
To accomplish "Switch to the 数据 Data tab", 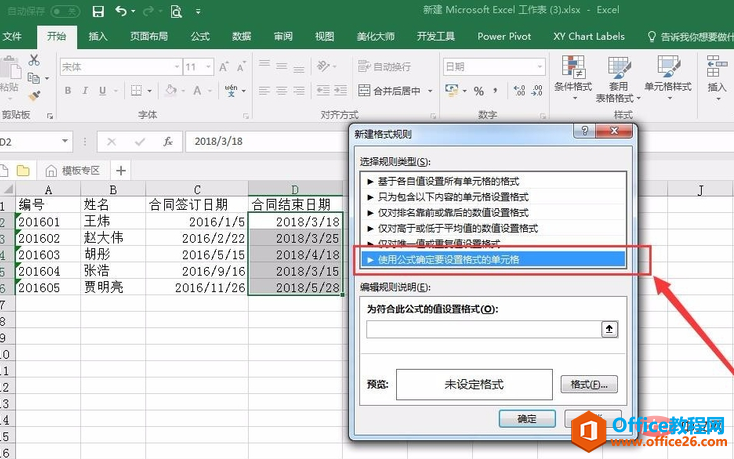I will (242, 36).
